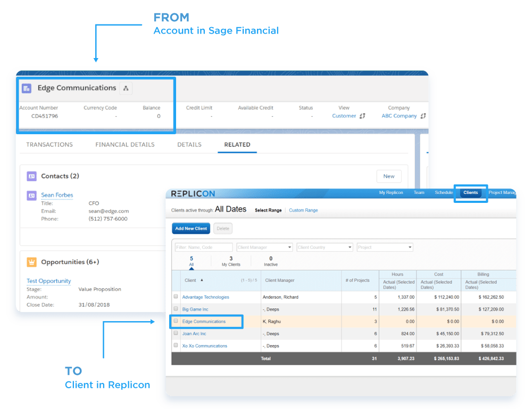Click the Value Proposition stage value
Image resolution: width=532 pixels, height=409 pixels.
pos(100,289)
